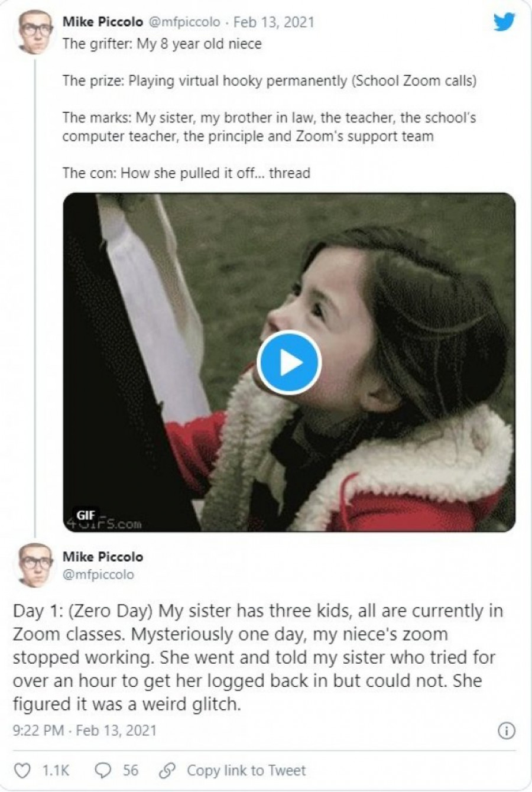Click the Day 1 Zero Day tweet text
Viewport: 532px width, 792px height.
[x=254, y=657]
